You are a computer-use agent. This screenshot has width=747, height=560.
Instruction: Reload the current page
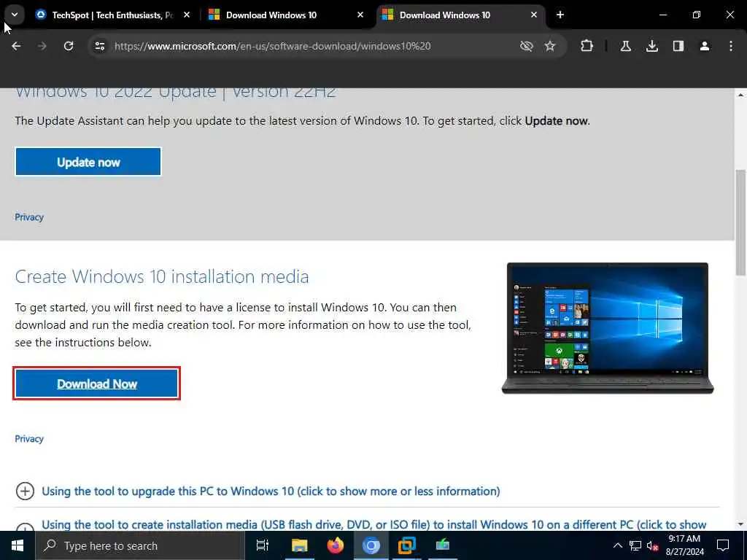click(69, 46)
